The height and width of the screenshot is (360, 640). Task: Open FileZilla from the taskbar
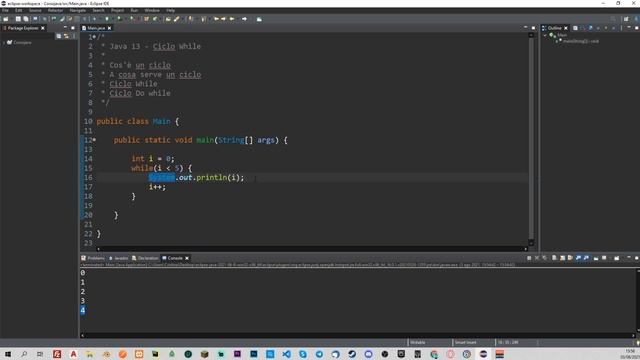click(x=57, y=354)
